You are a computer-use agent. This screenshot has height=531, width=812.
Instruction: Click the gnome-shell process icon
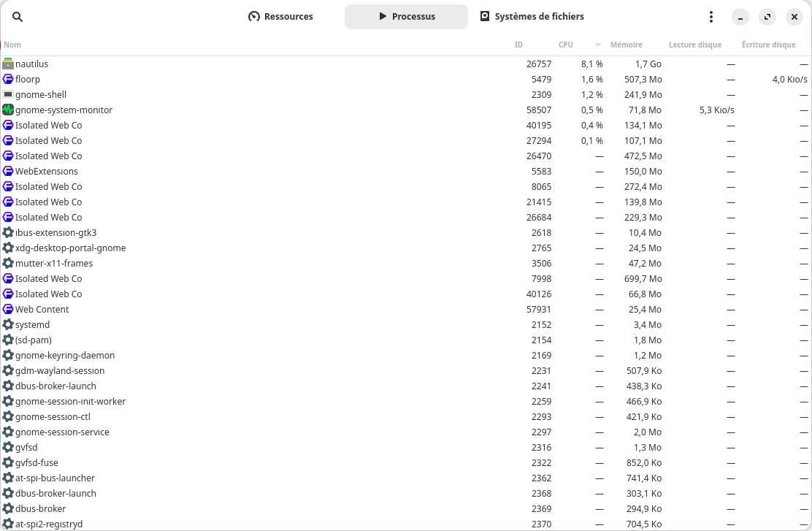(x=8, y=94)
